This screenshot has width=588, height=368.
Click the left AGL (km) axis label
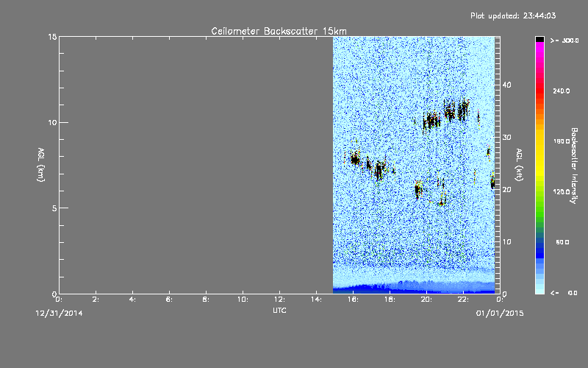41,165
